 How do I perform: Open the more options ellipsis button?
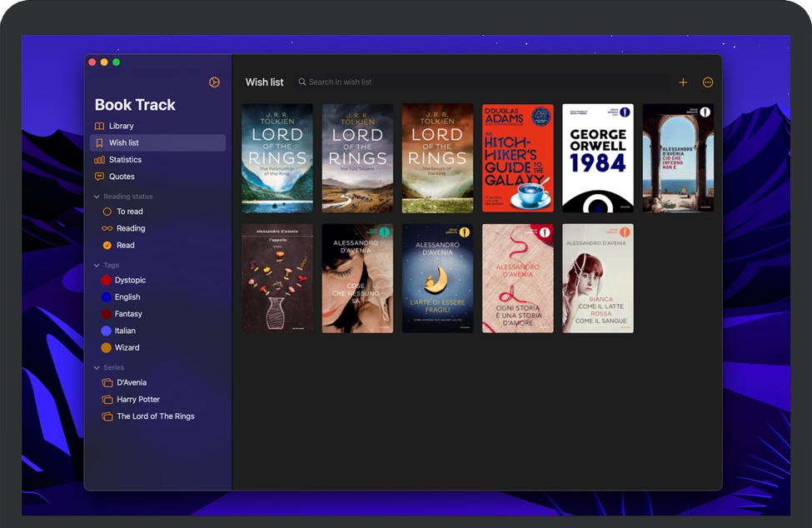707,82
